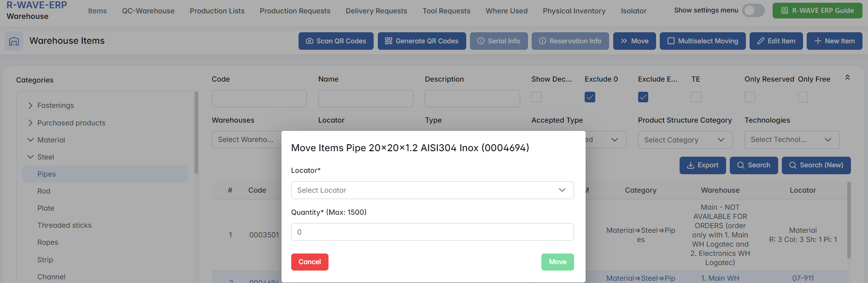
Task: Click the green Move button in dialog
Action: 557,262
